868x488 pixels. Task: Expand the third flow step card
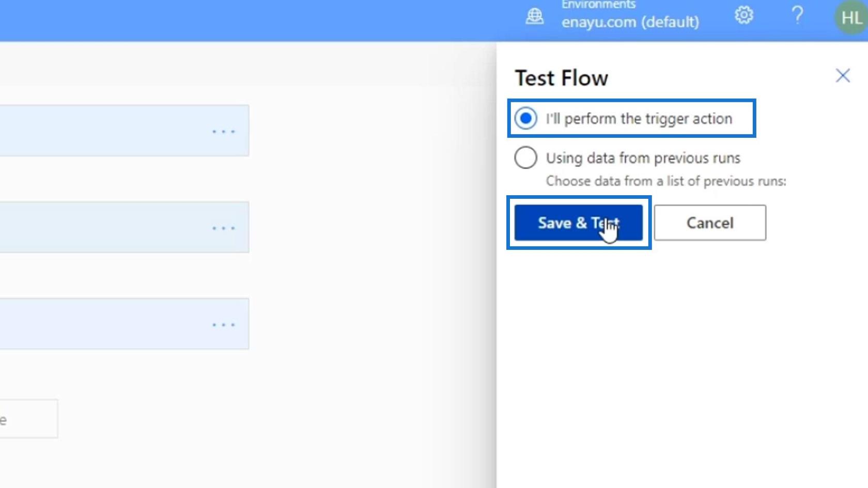[124, 324]
